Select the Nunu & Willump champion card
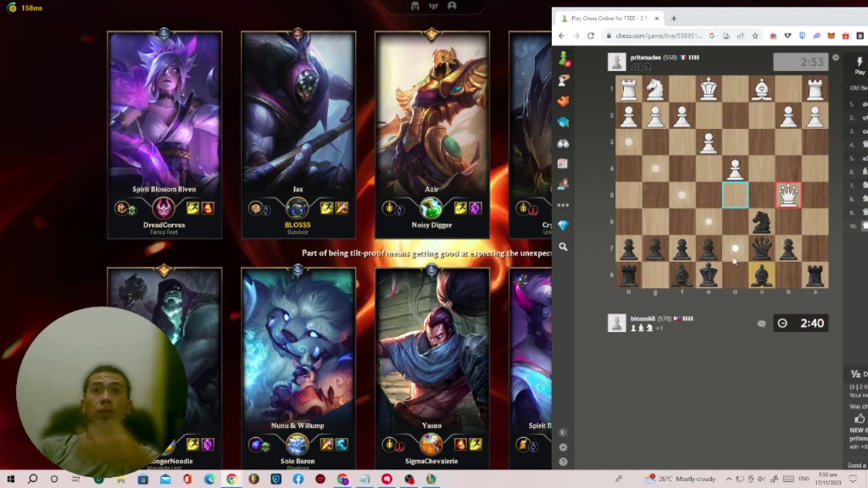The height and width of the screenshot is (488, 868). [298, 368]
